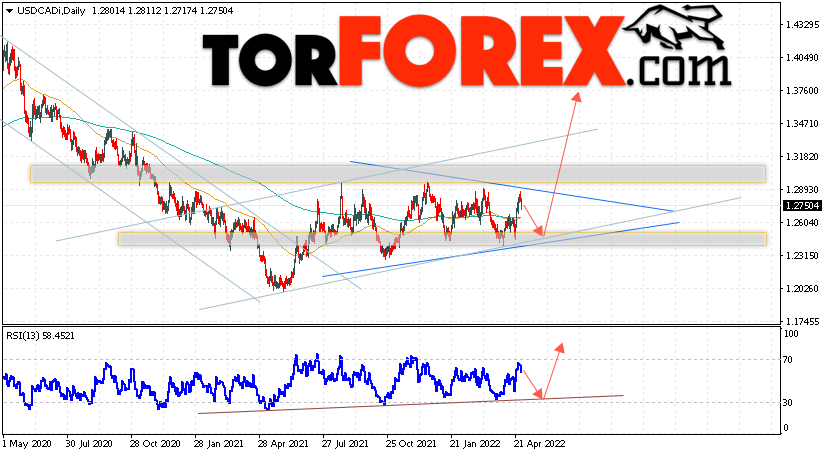Click the 21 Apr 2022 date label
Viewport: 826px width, 455px height.
click(x=539, y=444)
